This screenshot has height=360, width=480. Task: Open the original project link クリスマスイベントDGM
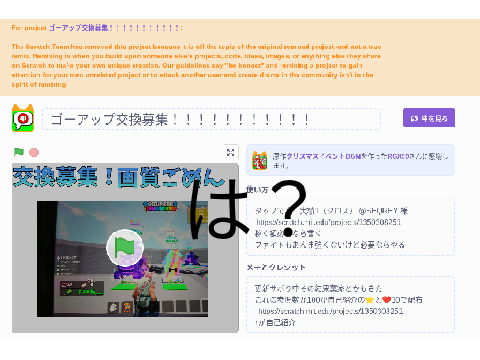pyautogui.click(x=323, y=156)
